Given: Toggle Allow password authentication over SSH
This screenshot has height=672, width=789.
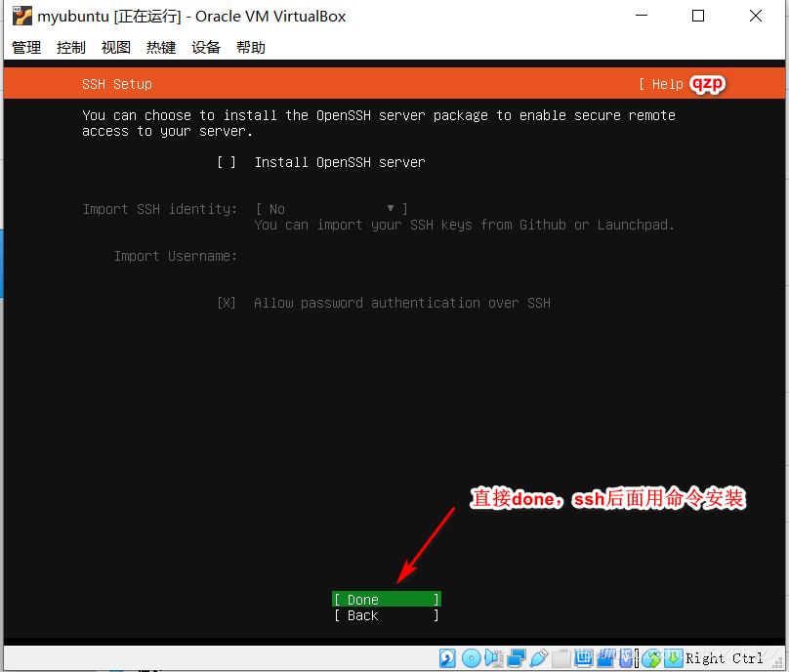Looking at the screenshot, I should coord(227,303).
